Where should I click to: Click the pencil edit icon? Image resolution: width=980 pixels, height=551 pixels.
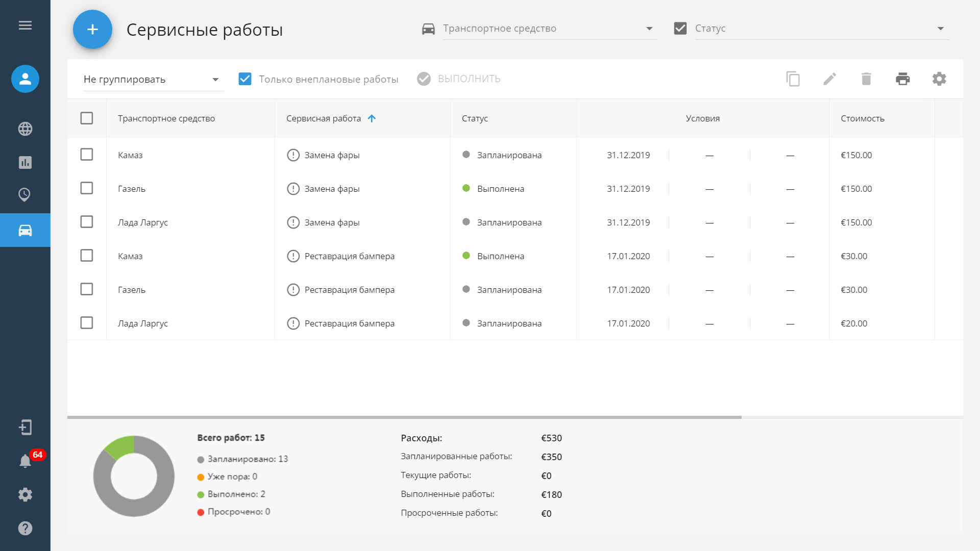tap(829, 79)
